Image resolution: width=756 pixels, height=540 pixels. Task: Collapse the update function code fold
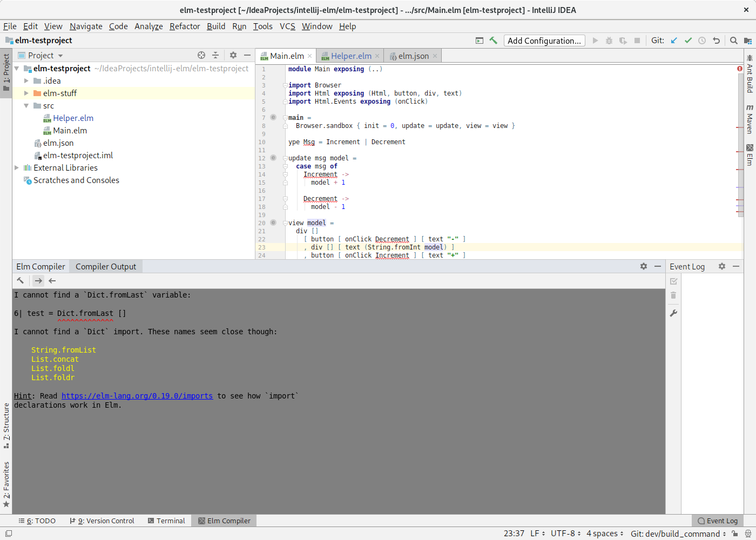coord(285,158)
